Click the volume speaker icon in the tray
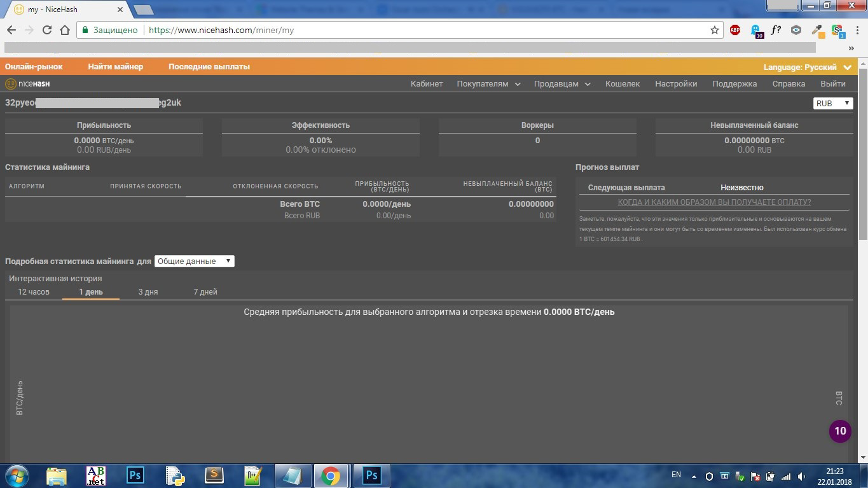 [801, 476]
